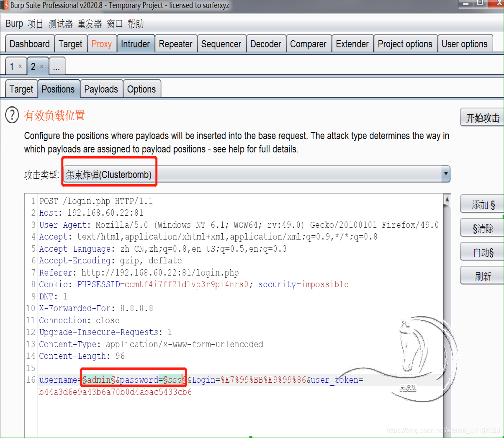Switch to the Proxy tab
The width and height of the screenshot is (504, 438).
tap(101, 44)
